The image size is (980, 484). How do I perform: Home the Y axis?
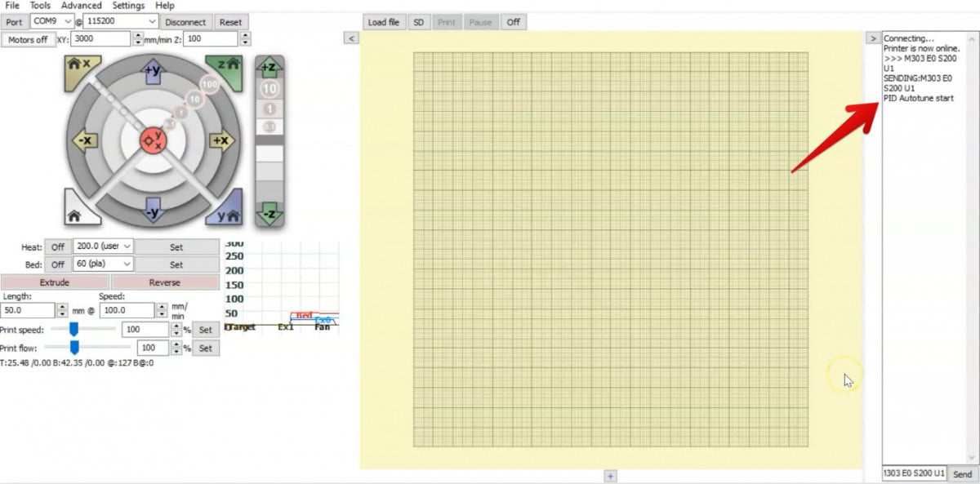point(228,214)
